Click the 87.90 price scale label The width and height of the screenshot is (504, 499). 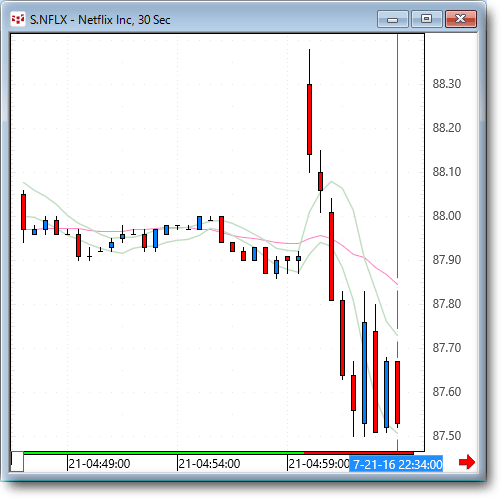(447, 260)
